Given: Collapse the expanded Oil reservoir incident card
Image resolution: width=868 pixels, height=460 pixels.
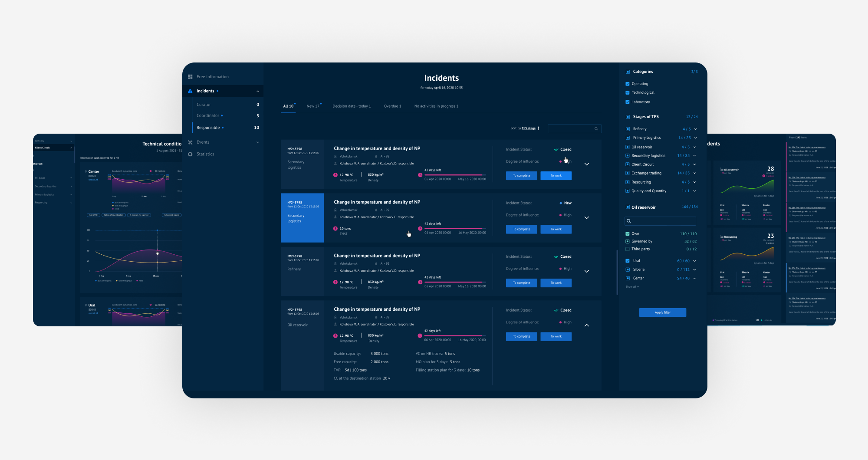Looking at the screenshot, I should pyautogui.click(x=587, y=325).
